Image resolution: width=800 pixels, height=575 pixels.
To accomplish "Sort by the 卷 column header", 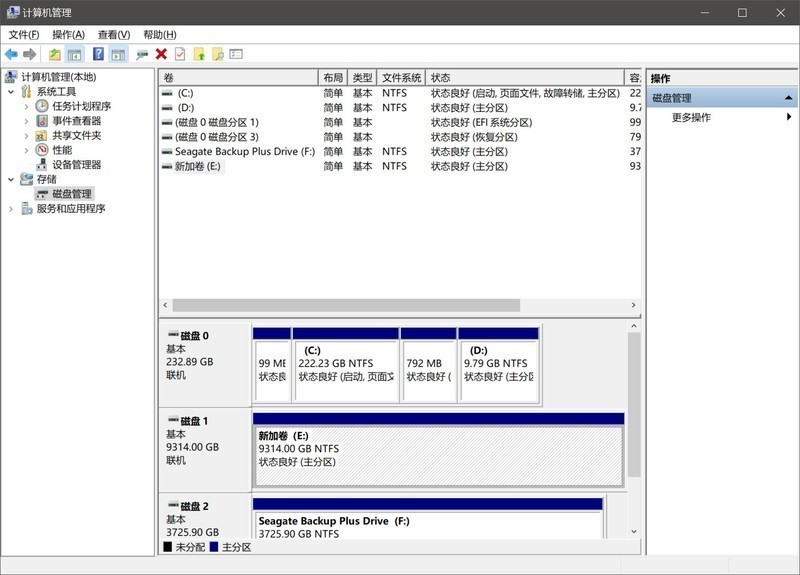I will pyautogui.click(x=238, y=78).
